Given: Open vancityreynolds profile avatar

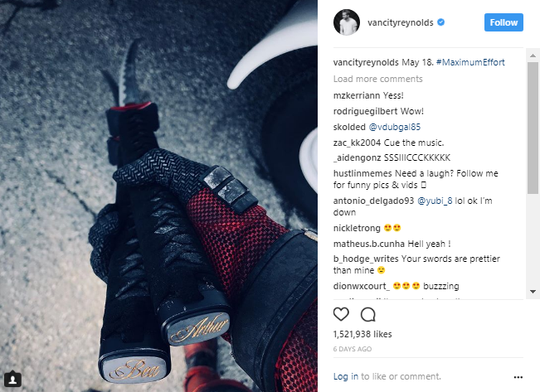Looking at the screenshot, I should 347,22.
